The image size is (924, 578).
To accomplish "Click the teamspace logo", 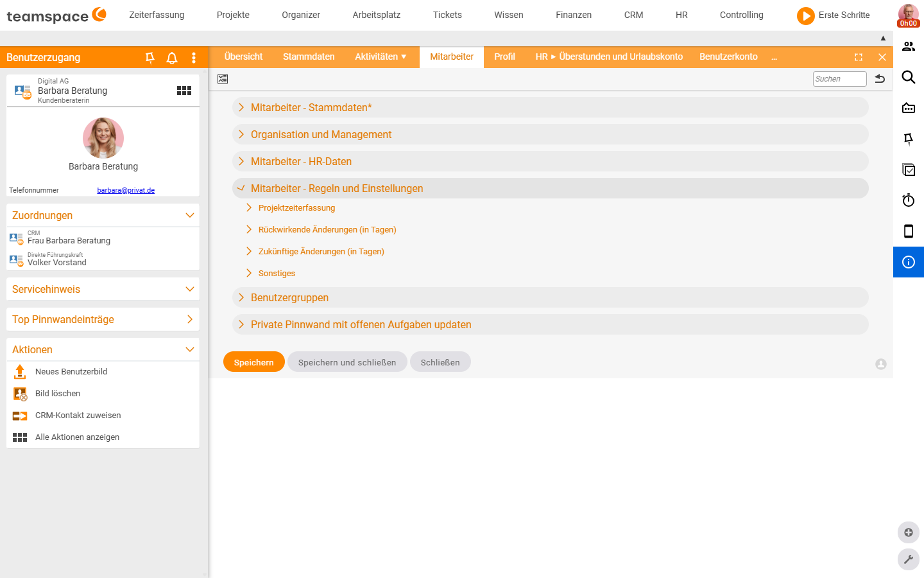I will (x=56, y=15).
